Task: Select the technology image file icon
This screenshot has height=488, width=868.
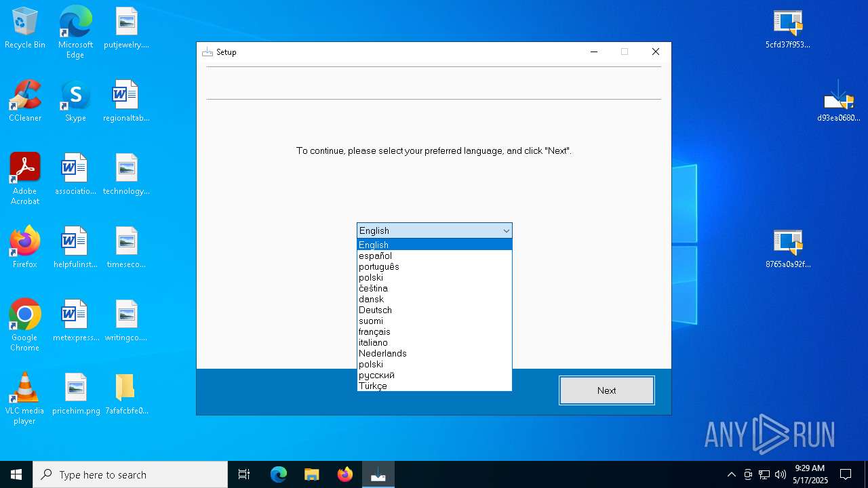Action: (x=126, y=175)
